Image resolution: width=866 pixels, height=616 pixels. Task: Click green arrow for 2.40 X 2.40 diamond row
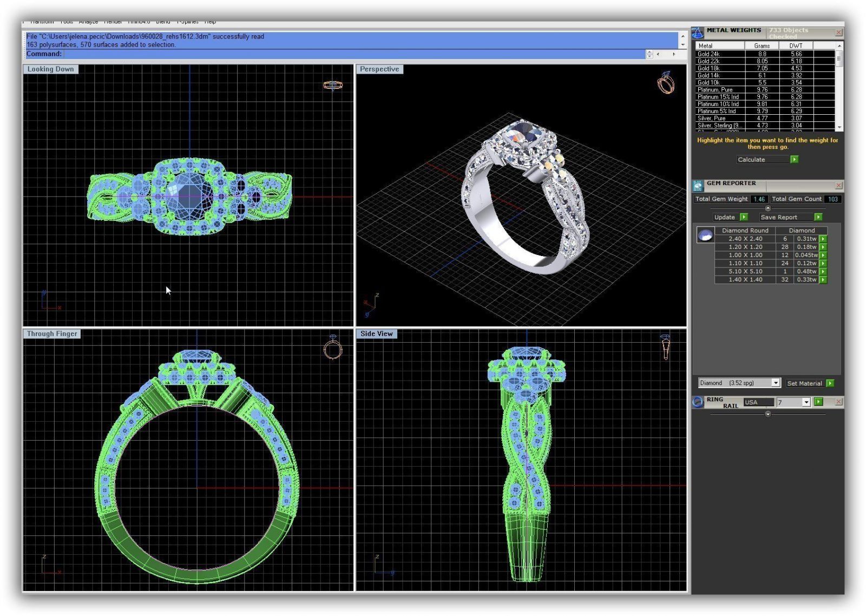click(823, 239)
